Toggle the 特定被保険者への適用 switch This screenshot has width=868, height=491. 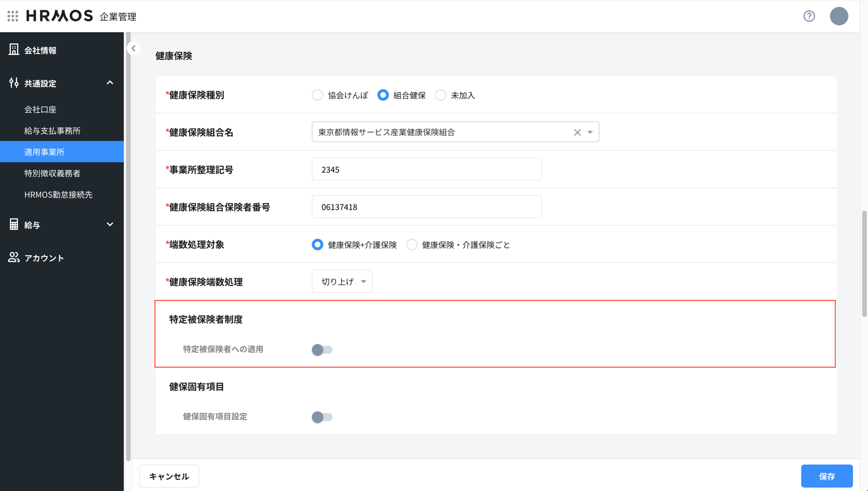click(x=322, y=350)
